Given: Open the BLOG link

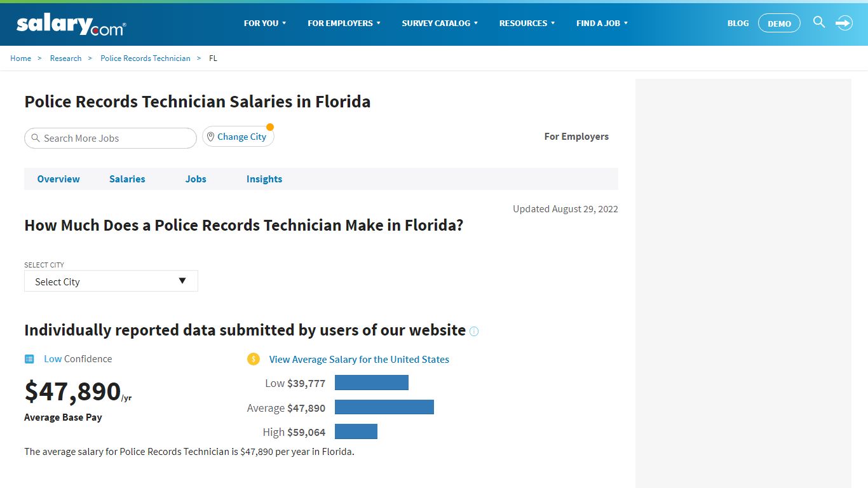Looking at the screenshot, I should click(738, 23).
